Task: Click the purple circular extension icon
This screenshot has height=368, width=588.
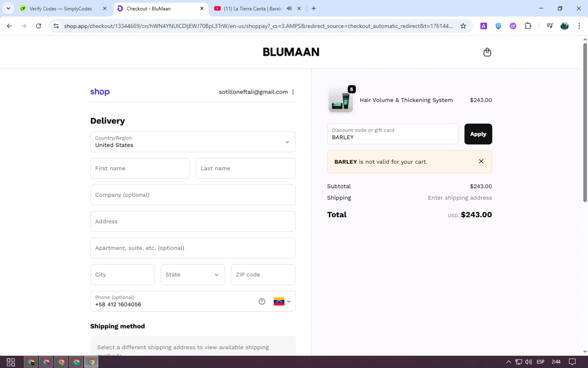Action: tap(513, 26)
